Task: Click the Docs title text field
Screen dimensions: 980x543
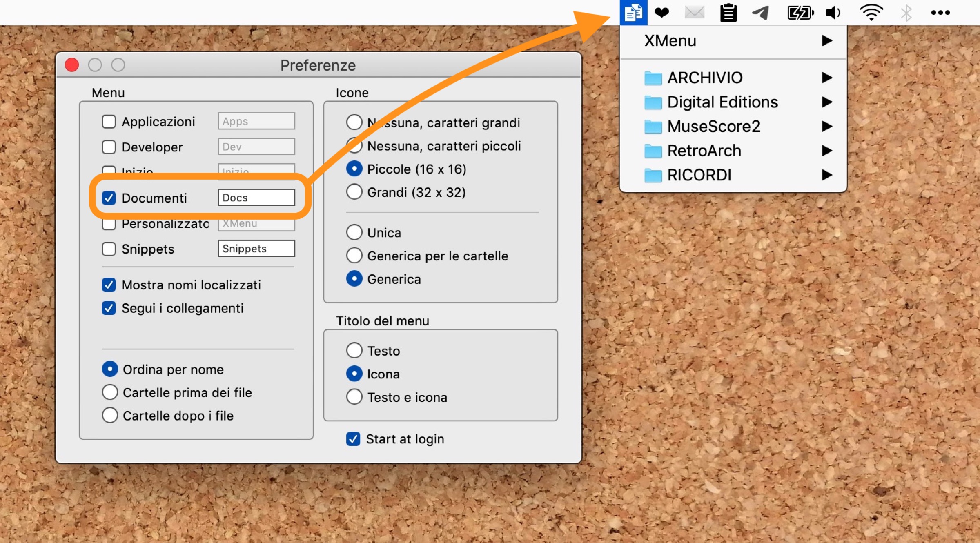Action: [256, 198]
